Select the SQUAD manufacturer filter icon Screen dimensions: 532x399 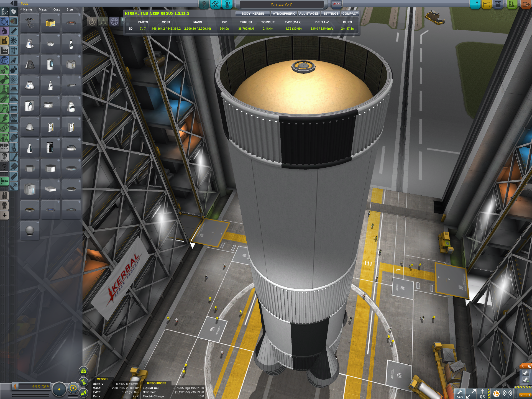(4, 157)
